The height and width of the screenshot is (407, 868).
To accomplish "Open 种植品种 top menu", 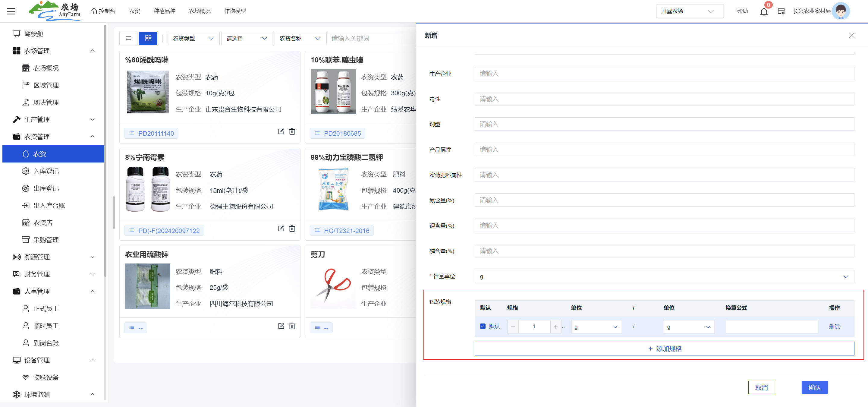I will pos(164,11).
